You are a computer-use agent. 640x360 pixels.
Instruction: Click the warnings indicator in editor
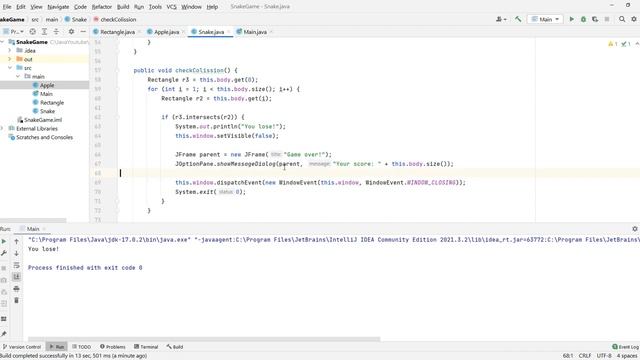tap(613, 44)
